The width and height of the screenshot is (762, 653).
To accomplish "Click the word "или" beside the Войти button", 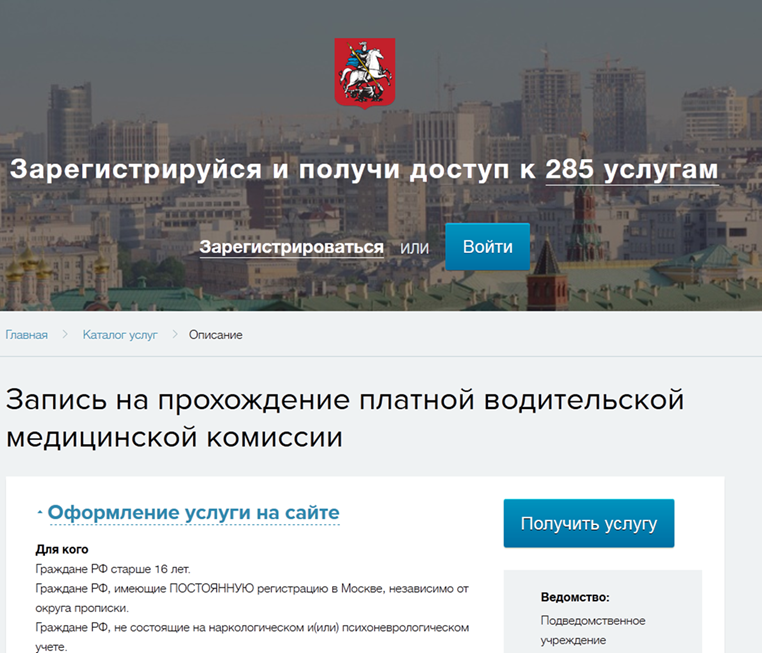I will [x=414, y=247].
